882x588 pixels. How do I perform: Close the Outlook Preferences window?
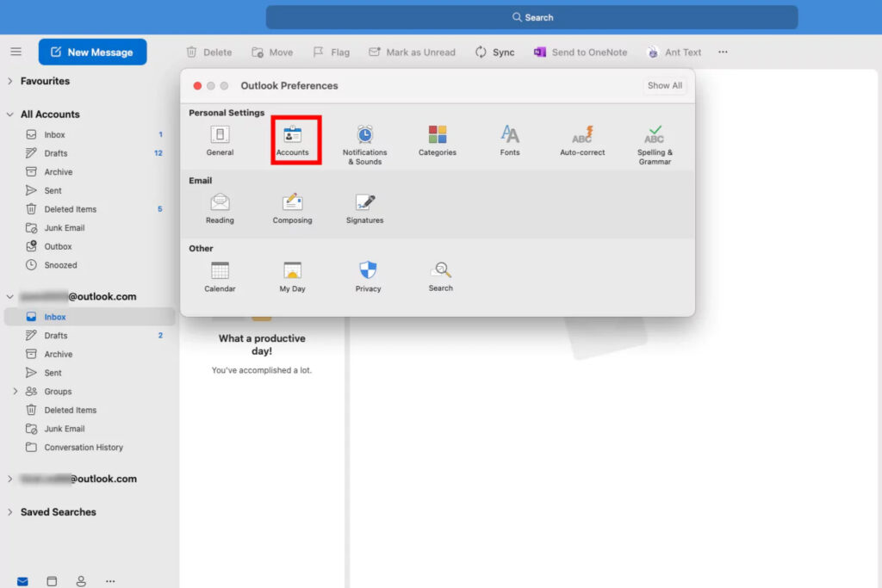[197, 85]
